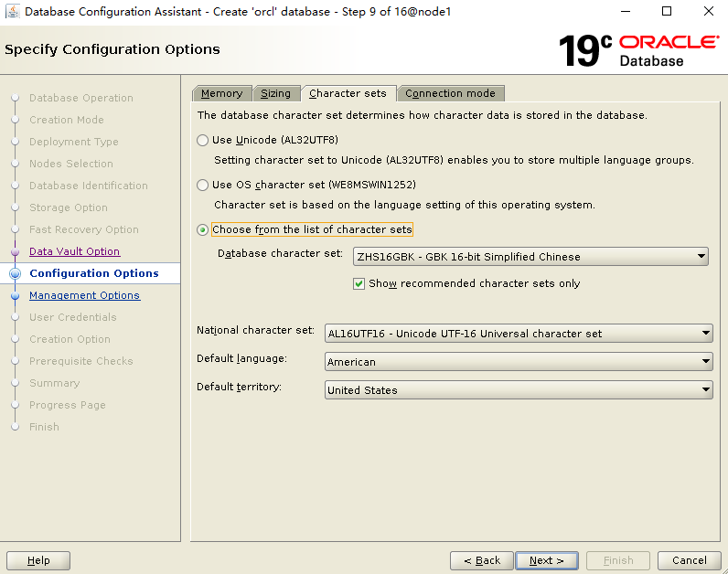The height and width of the screenshot is (574, 728).
Task: Click the Fast Recovery Option step text
Action: click(84, 229)
